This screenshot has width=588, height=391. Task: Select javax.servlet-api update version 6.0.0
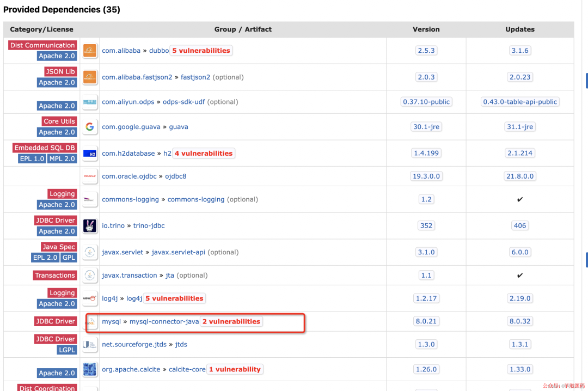[520, 252]
